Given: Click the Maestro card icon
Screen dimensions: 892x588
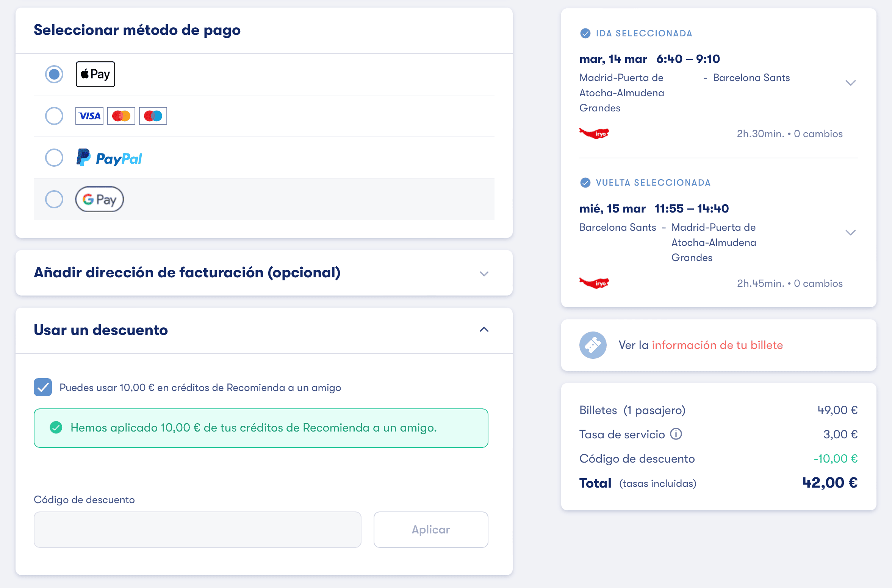Looking at the screenshot, I should coord(153,116).
